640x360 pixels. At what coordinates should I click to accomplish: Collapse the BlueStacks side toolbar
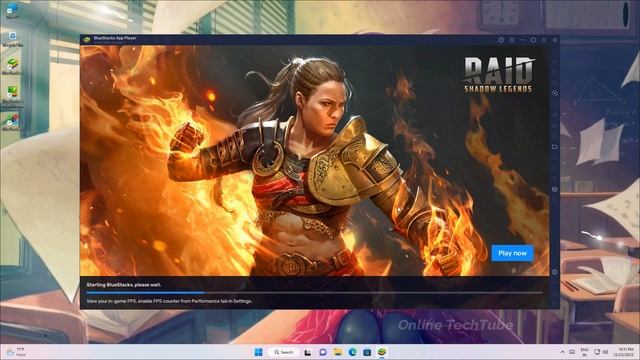pyautogui.click(x=555, y=40)
